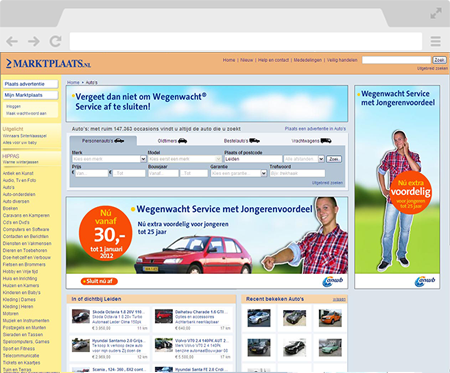Open the Skoda Octavia listing thumbnail
The image size is (450, 373).
coord(81,316)
